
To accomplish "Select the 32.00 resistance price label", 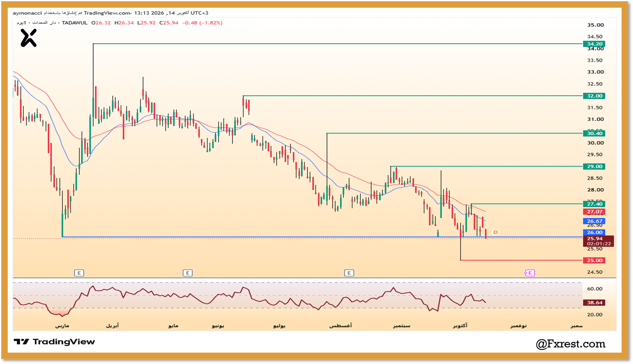I will click(x=594, y=96).
